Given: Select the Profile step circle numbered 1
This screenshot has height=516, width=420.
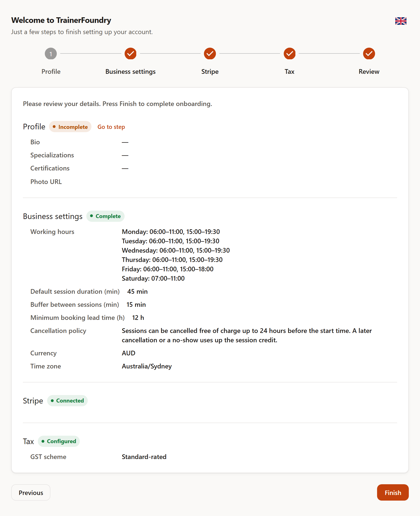Looking at the screenshot, I should [51, 53].
